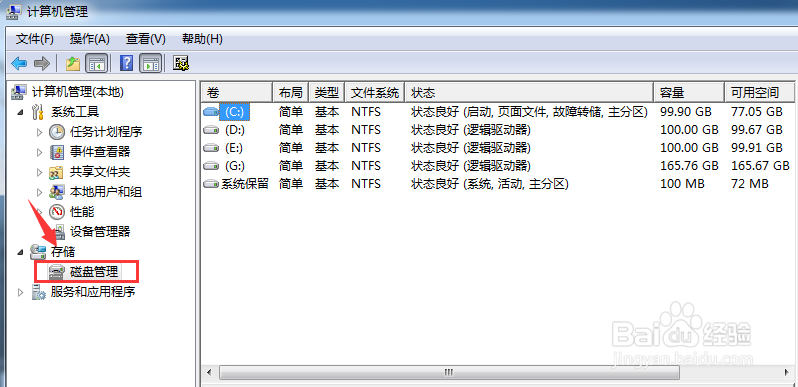Expand the 共享文件夹 node
The width and height of the screenshot is (798, 387).
click(40, 172)
